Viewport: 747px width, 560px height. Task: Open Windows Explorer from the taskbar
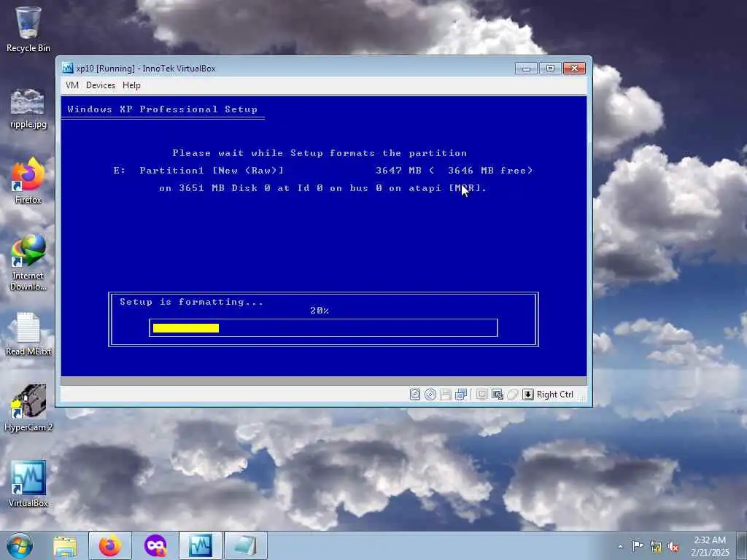65,545
